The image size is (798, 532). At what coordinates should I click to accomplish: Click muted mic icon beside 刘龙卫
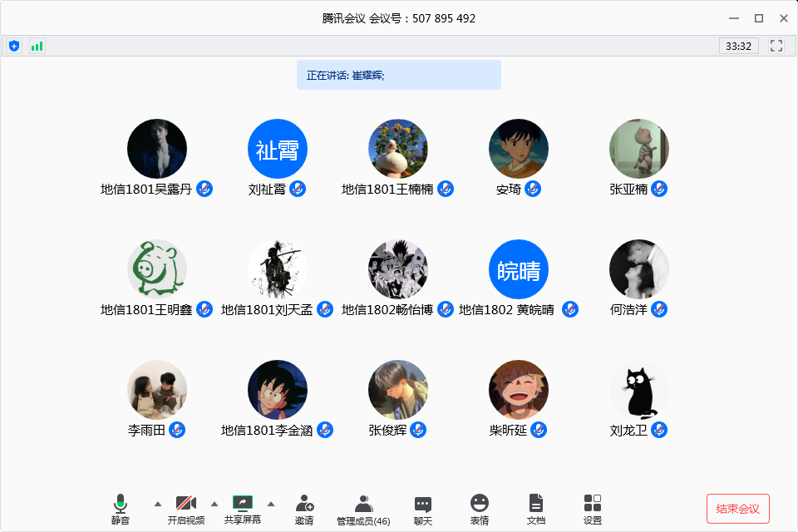pyautogui.click(x=659, y=430)
